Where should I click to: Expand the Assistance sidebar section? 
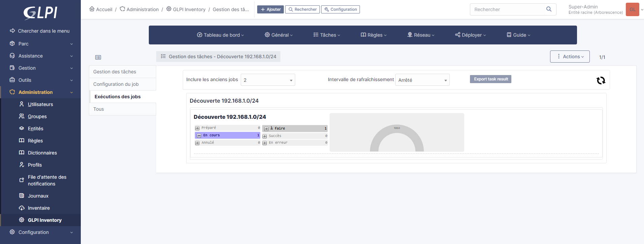pyautogui.click(x=40, y=56)
